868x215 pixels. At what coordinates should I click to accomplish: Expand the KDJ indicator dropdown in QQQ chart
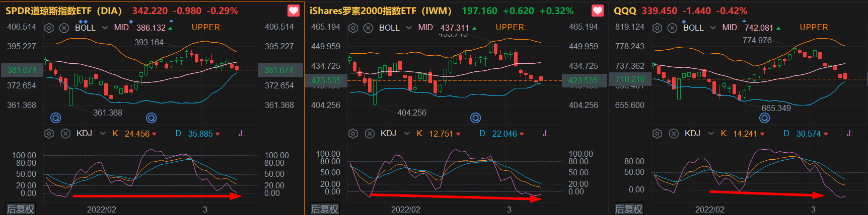711,134
